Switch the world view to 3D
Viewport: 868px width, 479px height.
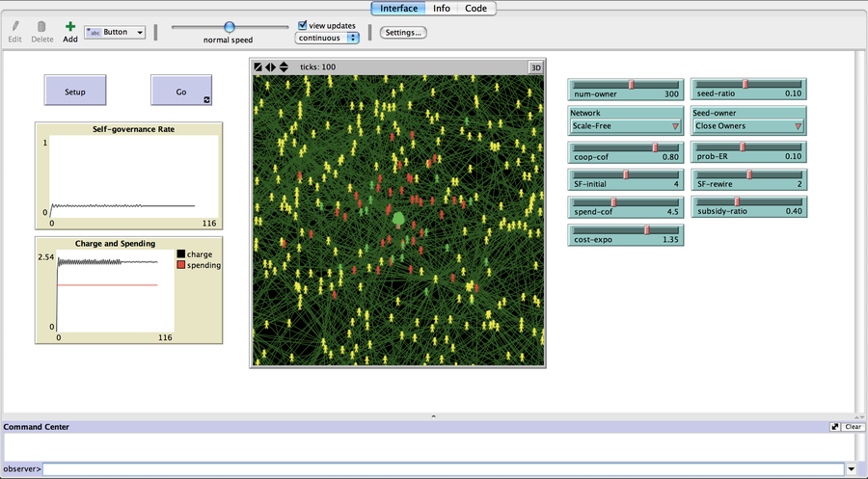pos(535,67)
